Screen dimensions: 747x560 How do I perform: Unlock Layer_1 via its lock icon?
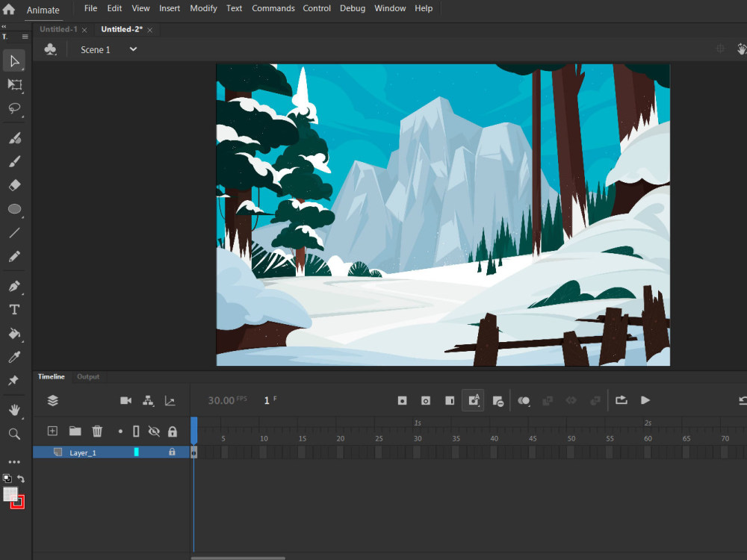[172, 452]
